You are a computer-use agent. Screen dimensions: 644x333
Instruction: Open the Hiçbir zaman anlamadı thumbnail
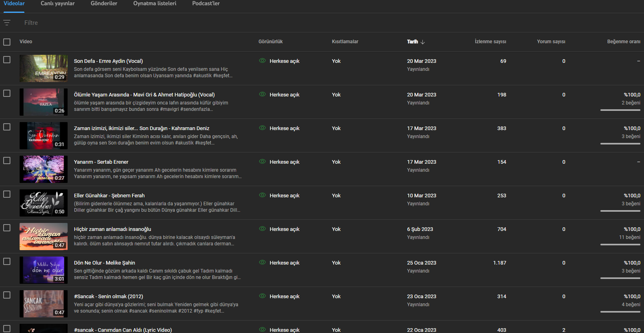[x=44, y=237]
